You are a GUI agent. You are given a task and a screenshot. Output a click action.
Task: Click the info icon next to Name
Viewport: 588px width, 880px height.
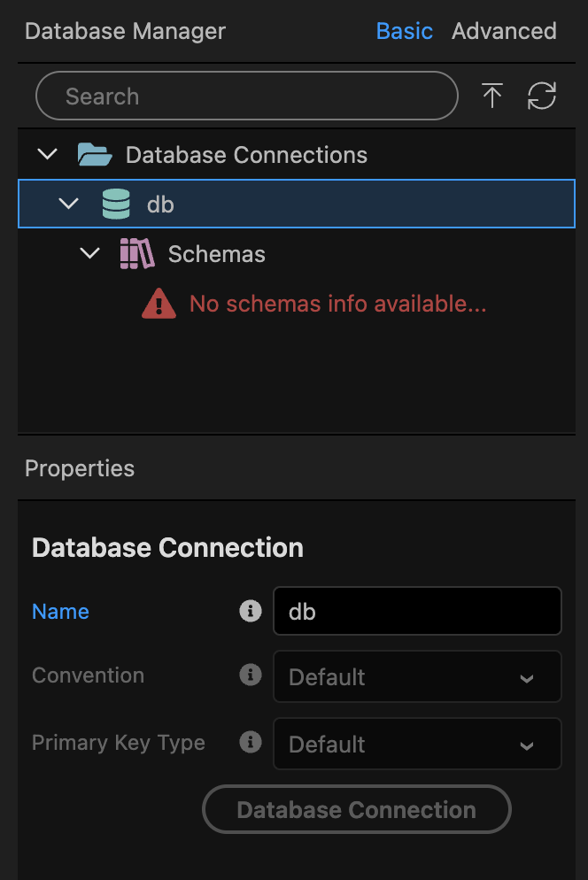coord(251,611)
